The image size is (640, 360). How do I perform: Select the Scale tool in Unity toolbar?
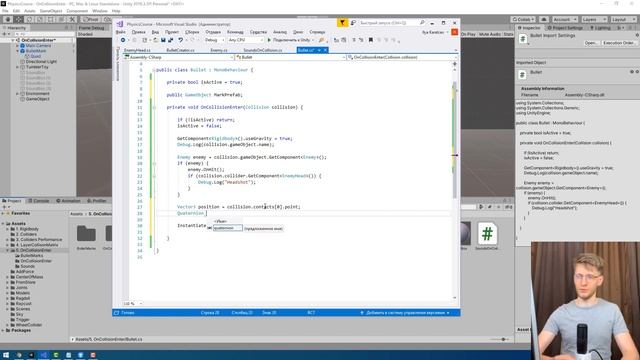[x=40, y=19]
